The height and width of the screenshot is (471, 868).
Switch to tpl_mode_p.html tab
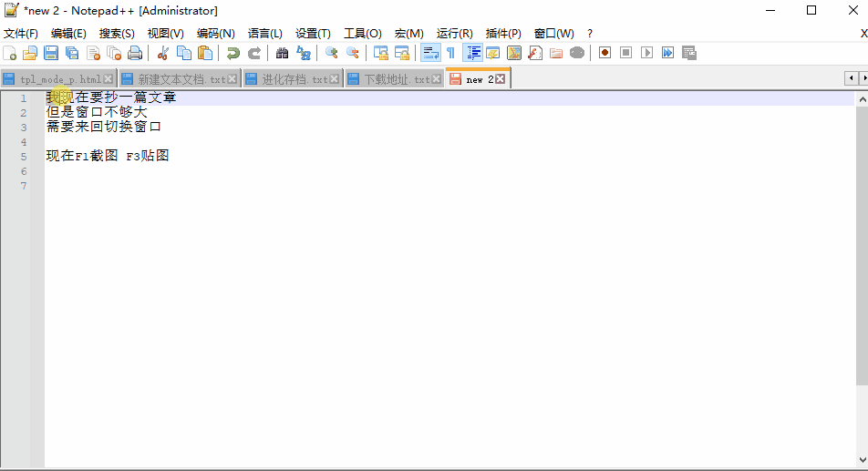point(60,79)
